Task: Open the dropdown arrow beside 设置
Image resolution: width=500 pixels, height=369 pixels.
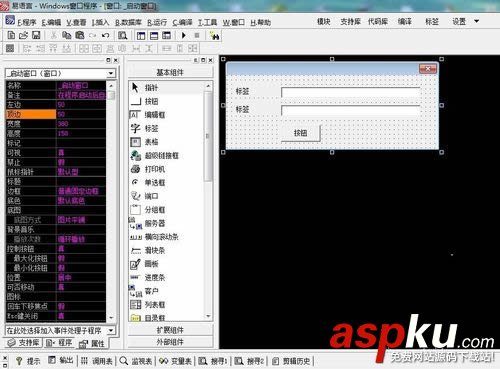Action: click(x=477, y=21)
